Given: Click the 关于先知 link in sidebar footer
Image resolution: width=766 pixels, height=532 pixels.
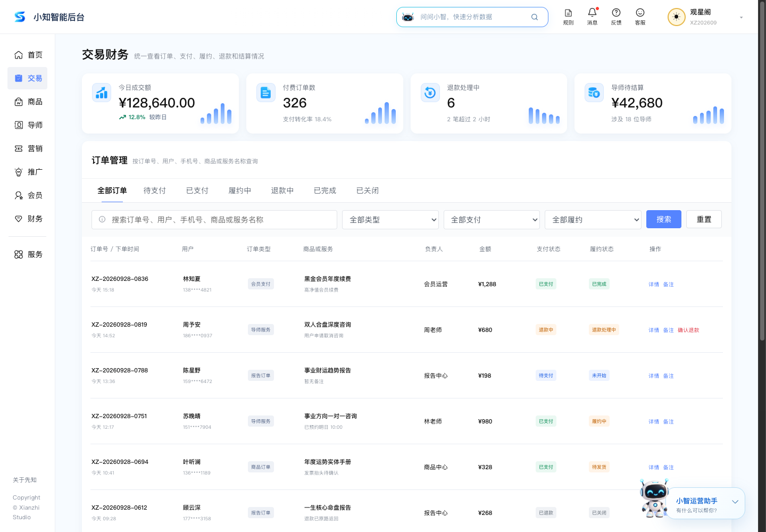Looking at the screenshot, I should [x=25, y=480].
